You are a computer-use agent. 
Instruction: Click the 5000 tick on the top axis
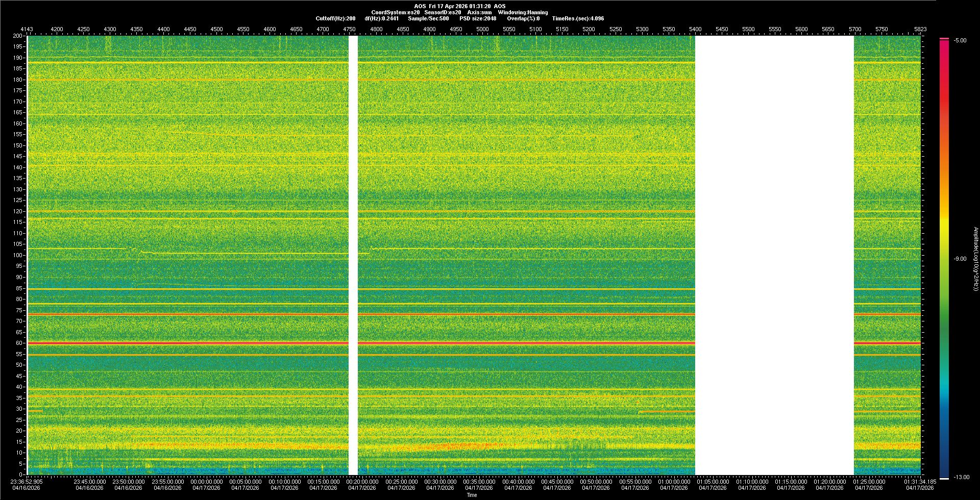482,29
